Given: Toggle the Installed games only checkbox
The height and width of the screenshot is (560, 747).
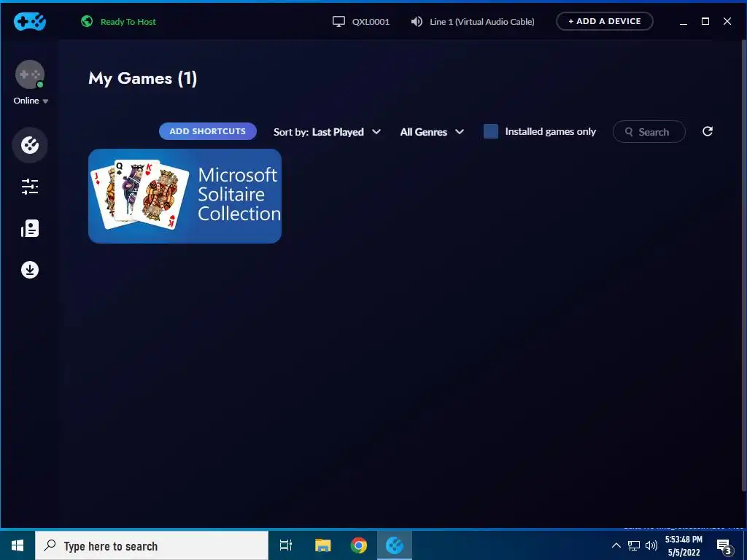Looking at the screenshot, I should coord(491,131).
